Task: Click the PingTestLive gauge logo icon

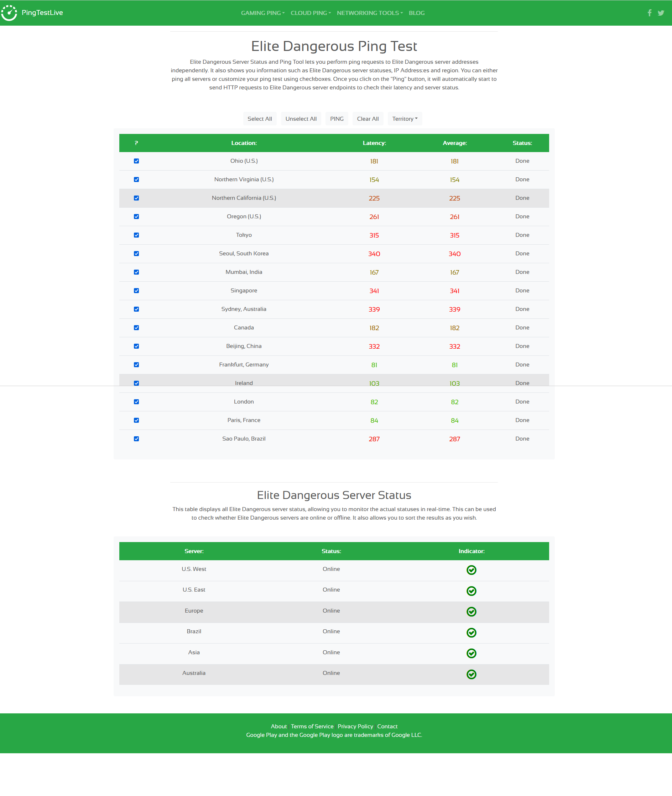Action: (x=9, y=13)
